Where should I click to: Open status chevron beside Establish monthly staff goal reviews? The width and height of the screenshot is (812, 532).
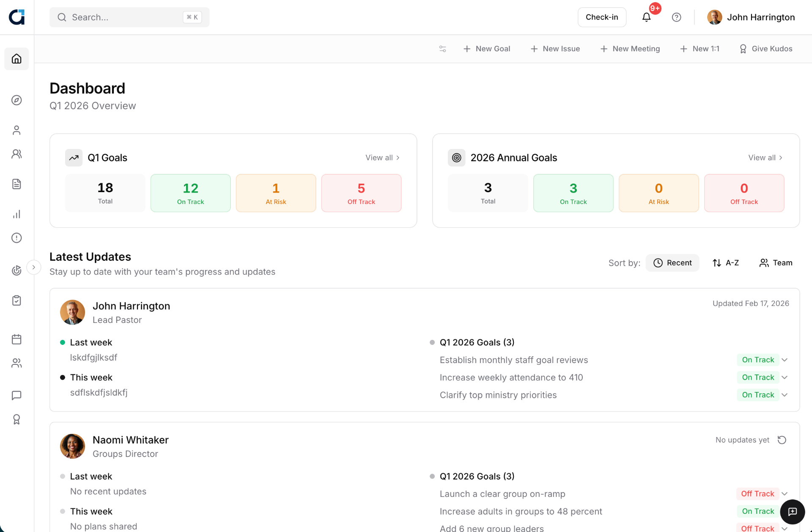point(785,360)
